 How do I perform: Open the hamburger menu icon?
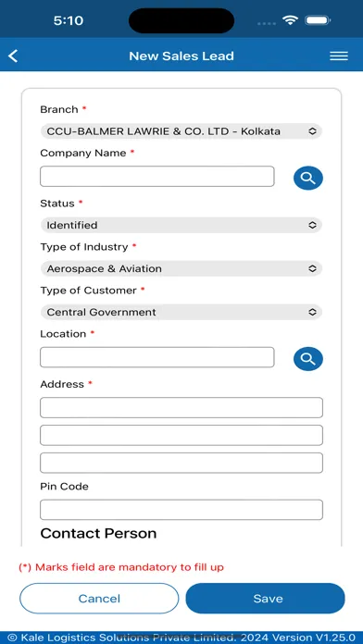(339, 56)
